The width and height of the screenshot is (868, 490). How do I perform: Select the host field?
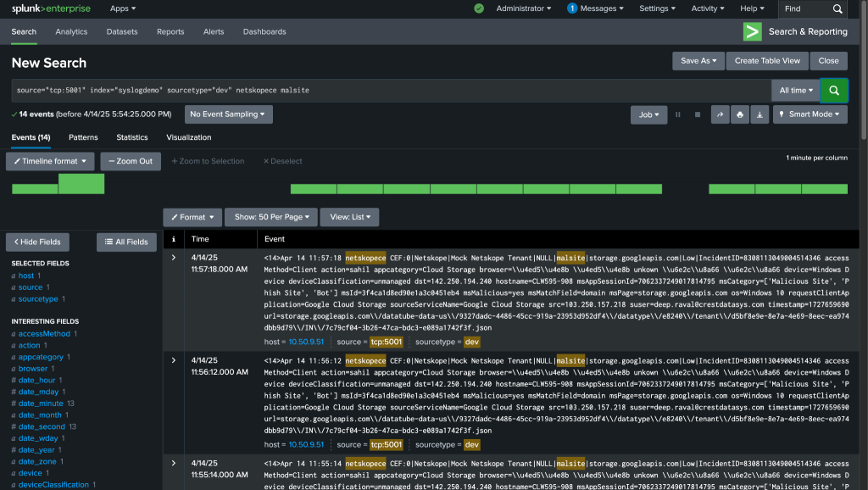point(26,276)
